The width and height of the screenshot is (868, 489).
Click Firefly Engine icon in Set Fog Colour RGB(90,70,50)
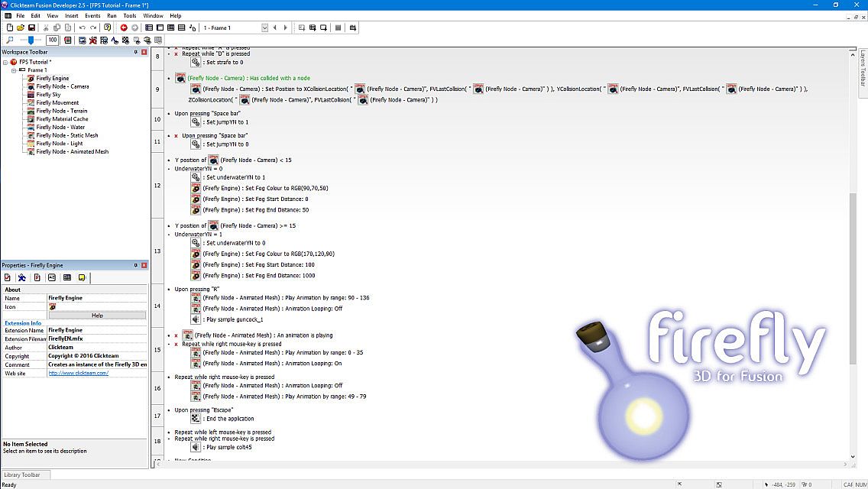coord(196,188)
